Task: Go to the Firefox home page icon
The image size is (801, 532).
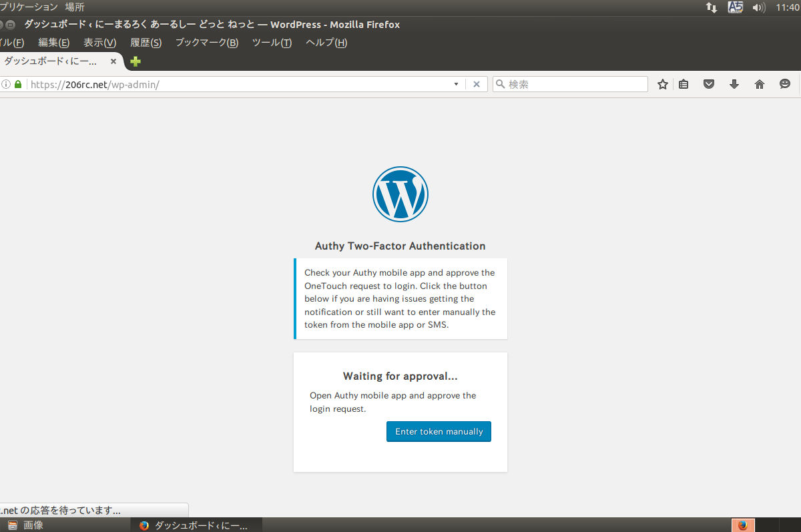Action: click(759, 84)
